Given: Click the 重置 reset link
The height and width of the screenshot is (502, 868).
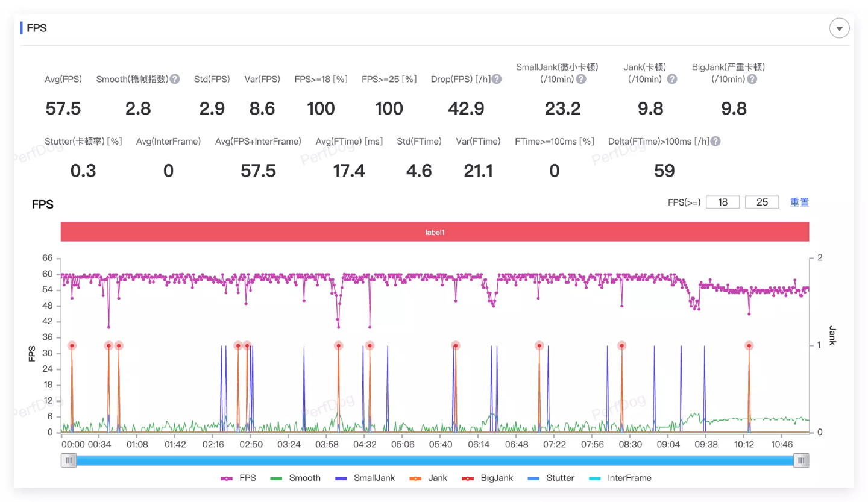Looking at the screenshot, I should click(799, 202).
